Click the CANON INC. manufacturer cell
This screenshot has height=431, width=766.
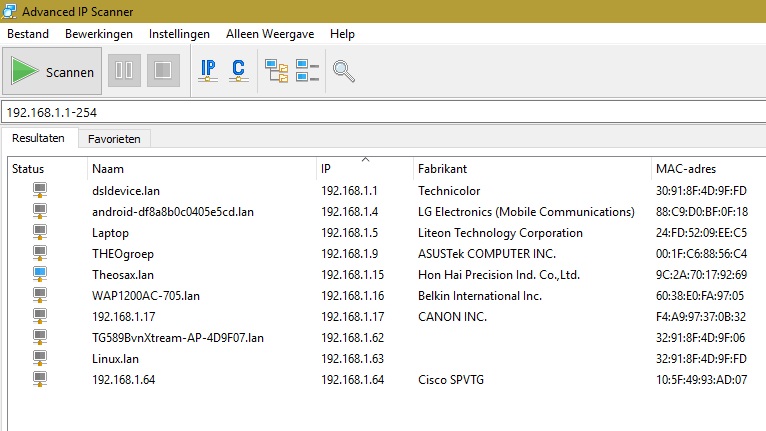(x=452, y=317)
